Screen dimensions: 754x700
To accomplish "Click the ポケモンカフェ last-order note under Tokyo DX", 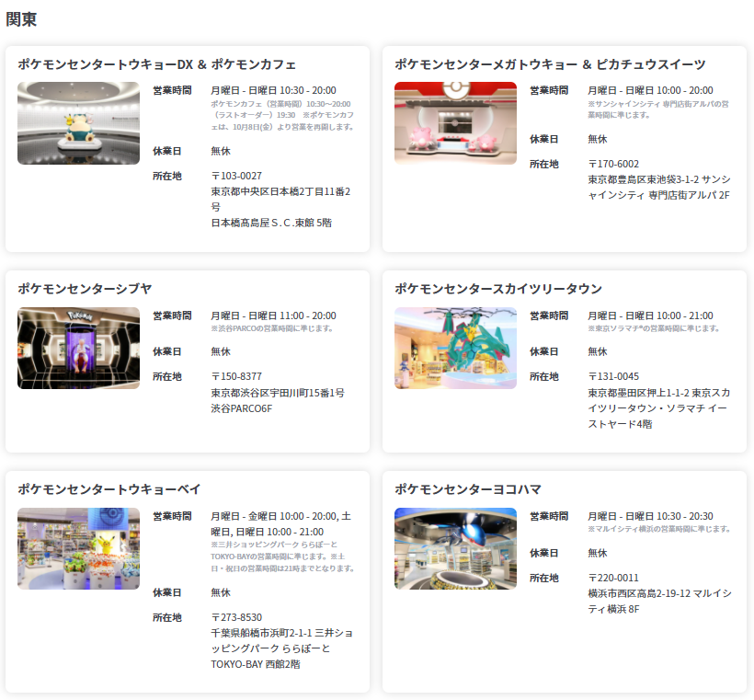I will coord(282,116).
